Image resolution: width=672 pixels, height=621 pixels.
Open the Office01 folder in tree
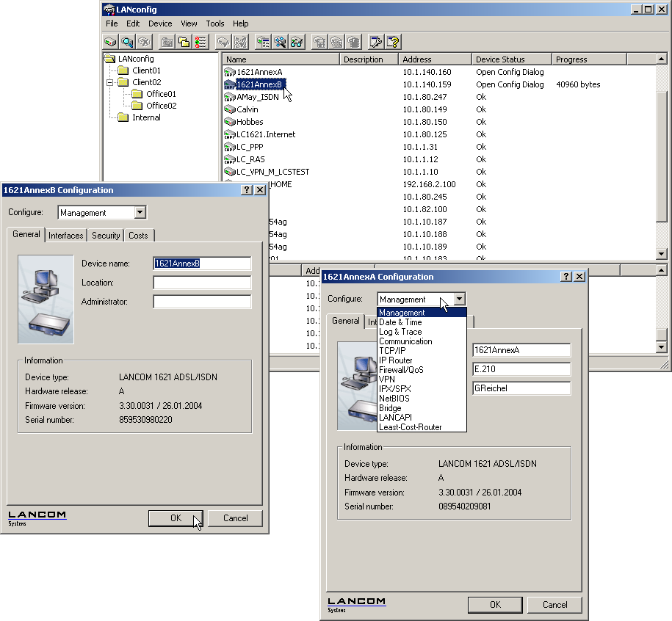161,94
